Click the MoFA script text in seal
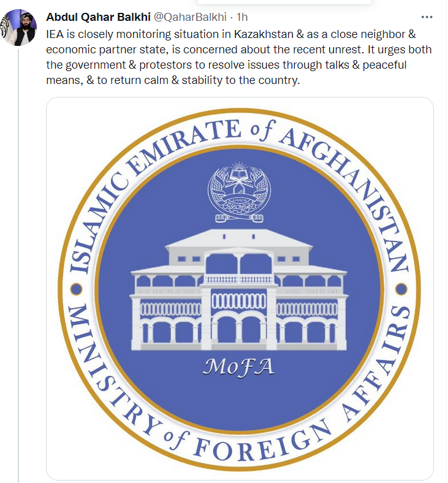 (238, 366)
